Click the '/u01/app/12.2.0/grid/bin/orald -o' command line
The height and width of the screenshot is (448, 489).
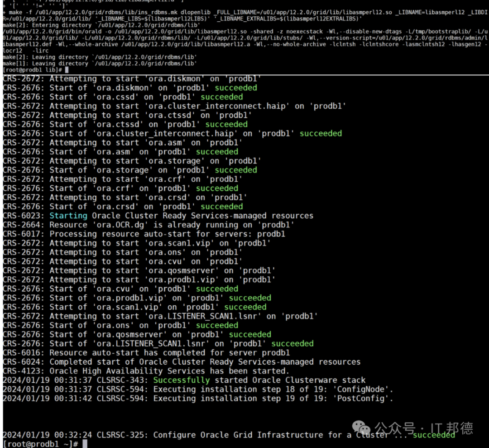click(x=245, y=41)
